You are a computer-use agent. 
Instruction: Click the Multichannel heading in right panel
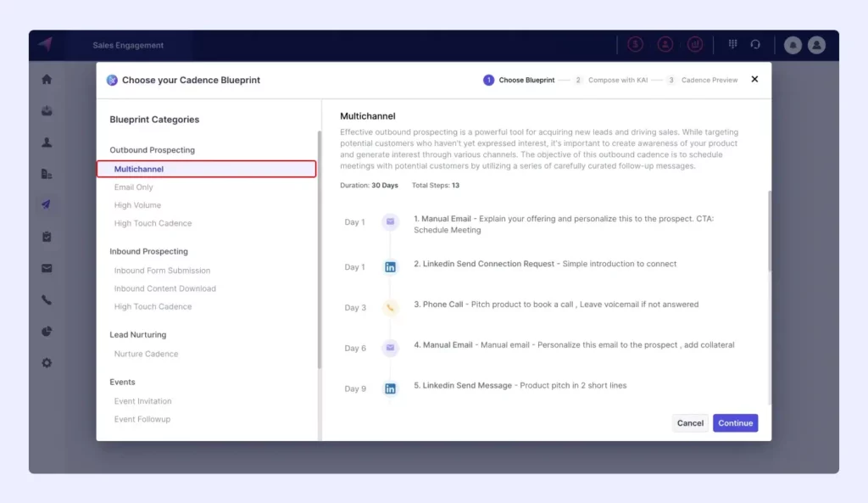(368, 116)
